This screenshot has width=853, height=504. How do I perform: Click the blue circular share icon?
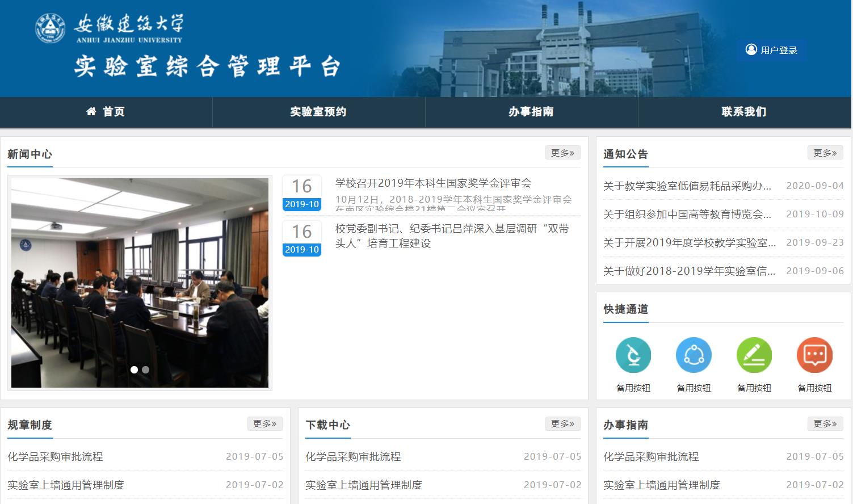694,355
